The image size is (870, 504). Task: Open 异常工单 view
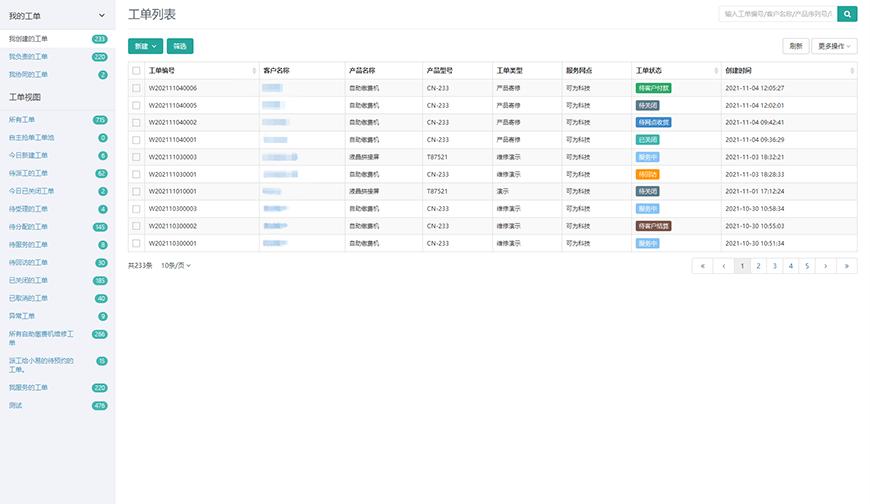click(x=22, y=316)
